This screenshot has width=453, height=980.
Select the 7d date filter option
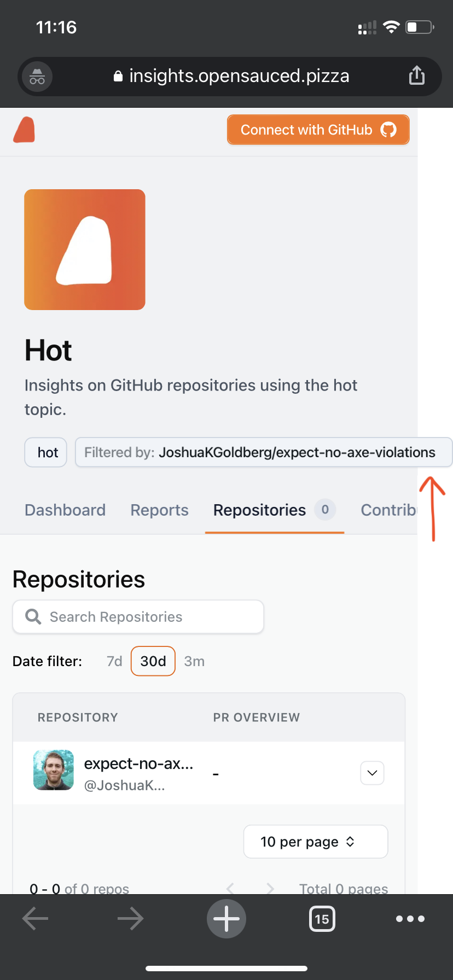pyautogui.click(x=114, y=661)
